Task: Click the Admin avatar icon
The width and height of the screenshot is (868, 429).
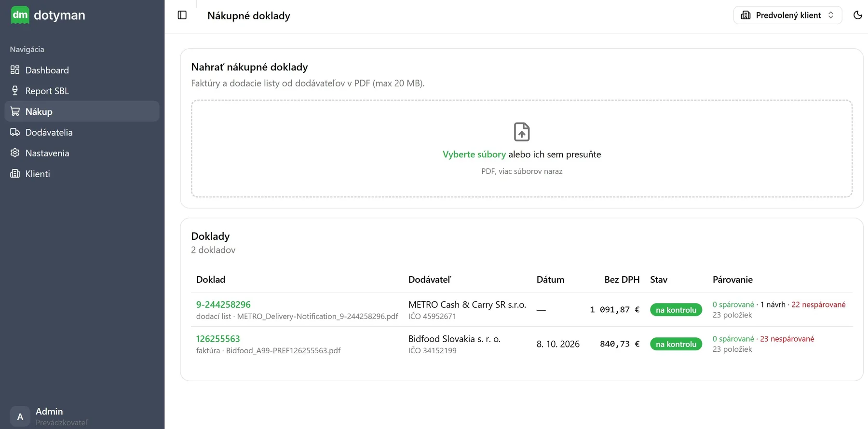Action: coord(20,416)
